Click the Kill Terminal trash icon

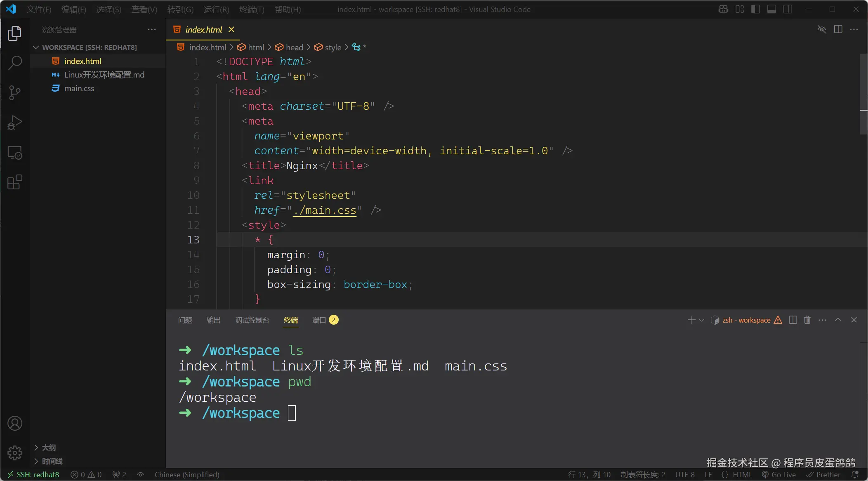click(807, 320)
